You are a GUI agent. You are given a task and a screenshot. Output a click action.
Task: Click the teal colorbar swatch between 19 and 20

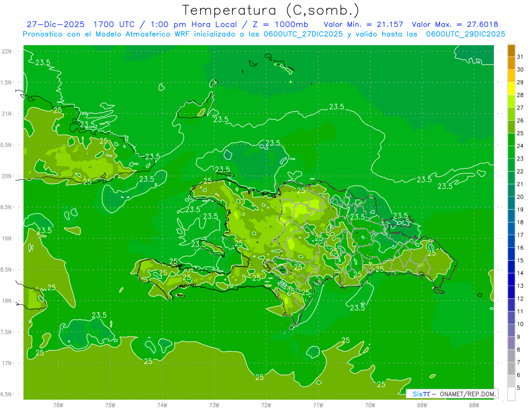(x=511, y=203)
